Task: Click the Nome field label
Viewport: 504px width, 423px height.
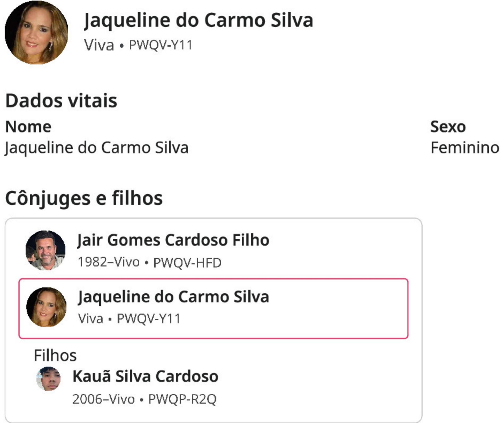Action: (x=28, y=126)
